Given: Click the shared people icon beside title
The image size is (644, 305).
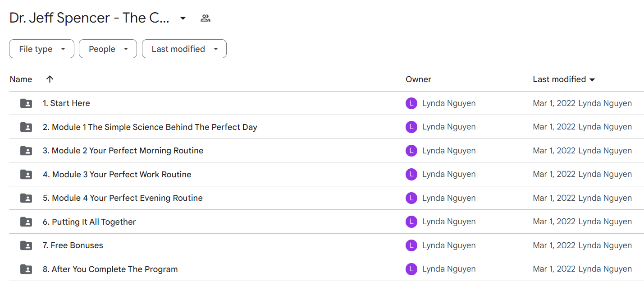Looking at the screenshot, I should [x=206, y=18].
